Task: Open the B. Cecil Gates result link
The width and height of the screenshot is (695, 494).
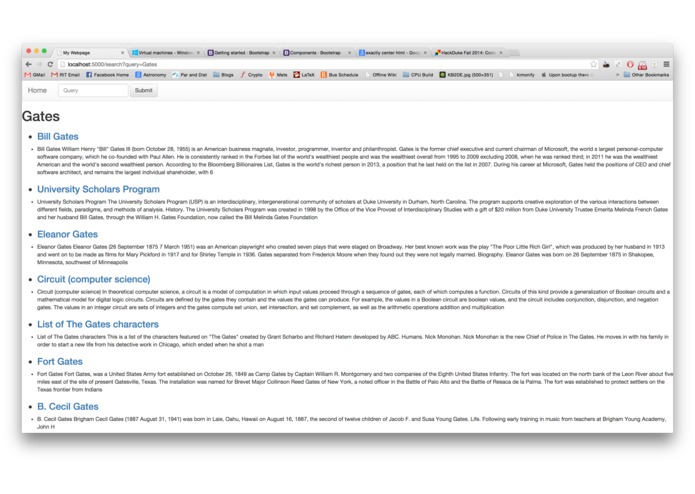Action: click(68, 407)
